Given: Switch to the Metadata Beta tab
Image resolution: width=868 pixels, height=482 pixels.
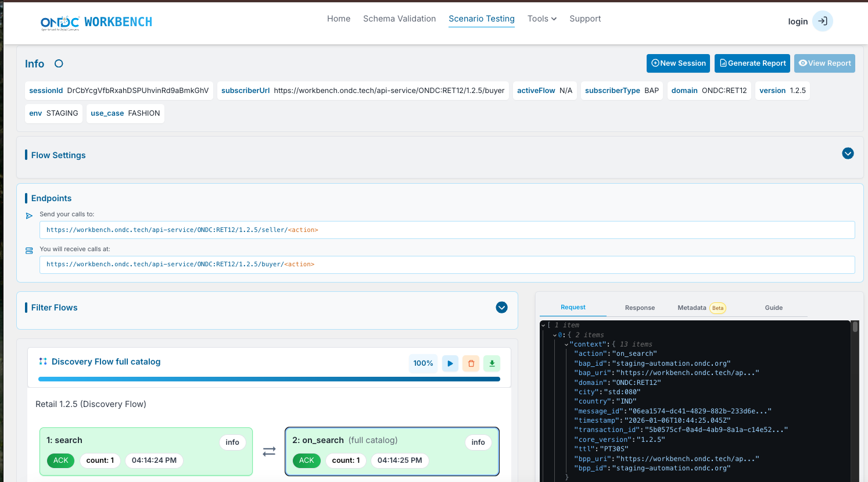Looking at the screenshot, I should [x=701, y=308].
